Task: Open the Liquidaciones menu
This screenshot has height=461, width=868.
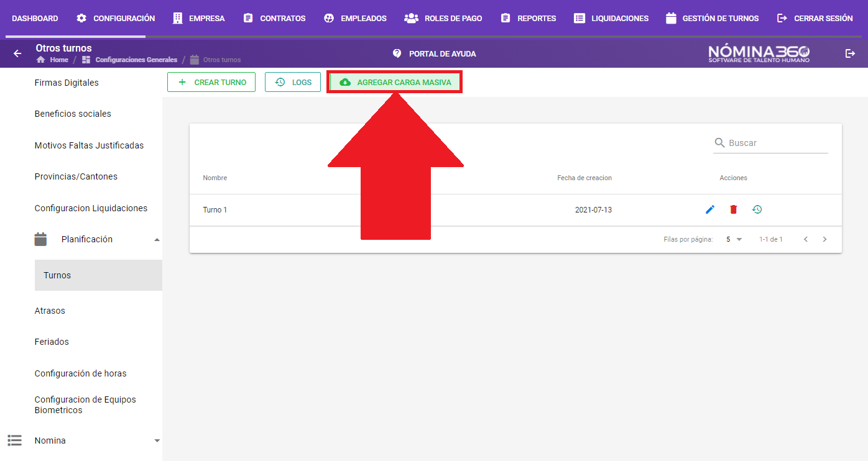Action: [611, 18]
